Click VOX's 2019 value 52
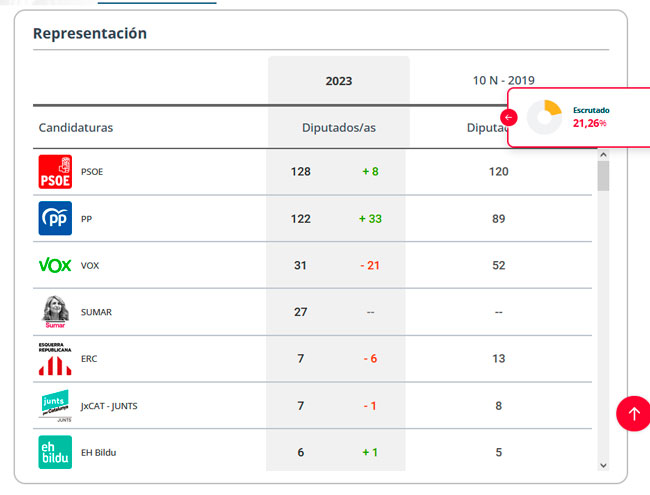The height and width of the screenshot is (495, 650). tap(499, 265)
